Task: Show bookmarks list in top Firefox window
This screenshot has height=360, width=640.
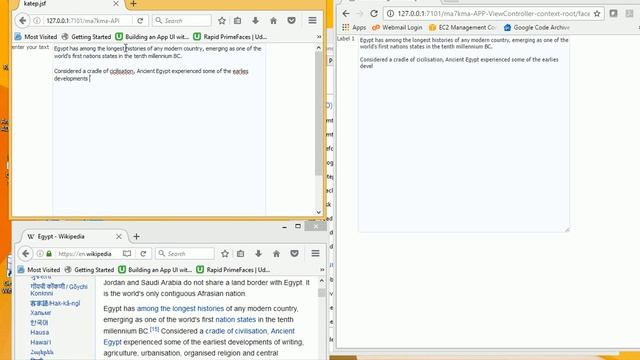Action: point(238,20)
